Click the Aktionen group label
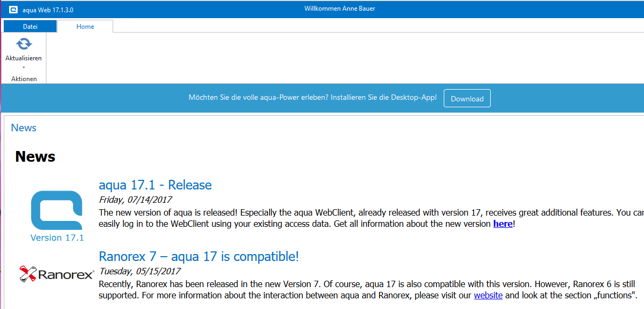Image resolution: width=644 pixels, height=309 pixels. [x=24, y=79]
